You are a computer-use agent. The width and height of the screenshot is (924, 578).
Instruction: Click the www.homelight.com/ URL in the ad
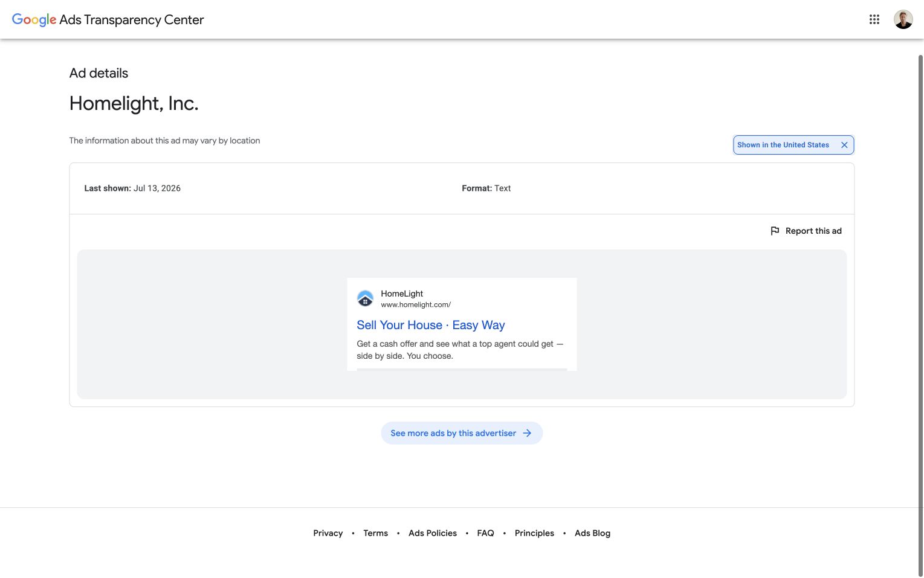(416, 305)
